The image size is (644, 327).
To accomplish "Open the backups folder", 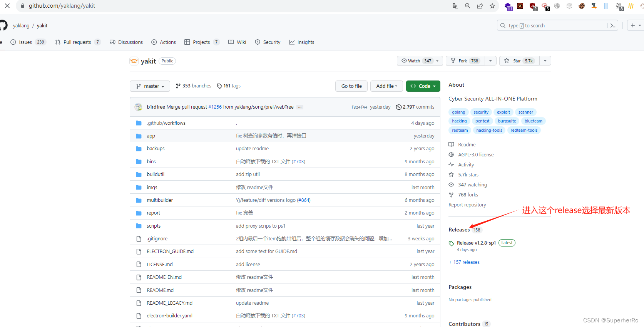I will pos(156,148).
